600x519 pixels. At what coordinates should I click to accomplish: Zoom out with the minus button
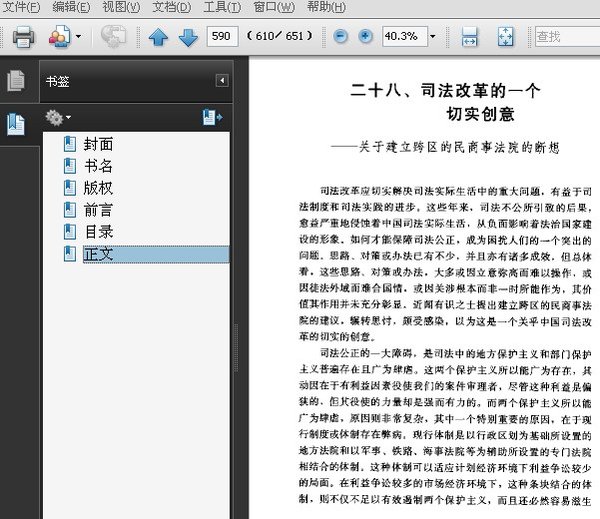(340, 36)
